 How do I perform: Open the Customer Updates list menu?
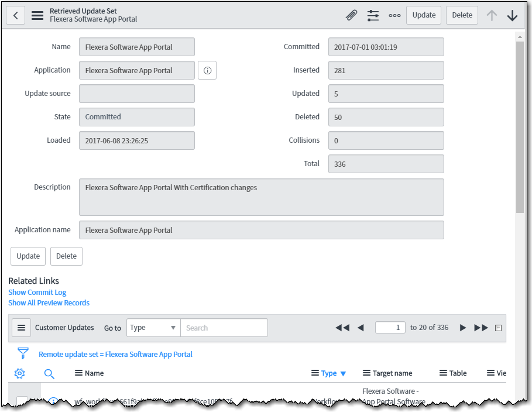(21, 328)
